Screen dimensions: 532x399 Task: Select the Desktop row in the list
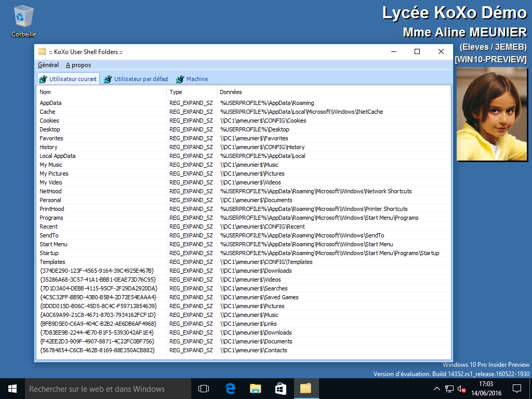tap(50, 129)
